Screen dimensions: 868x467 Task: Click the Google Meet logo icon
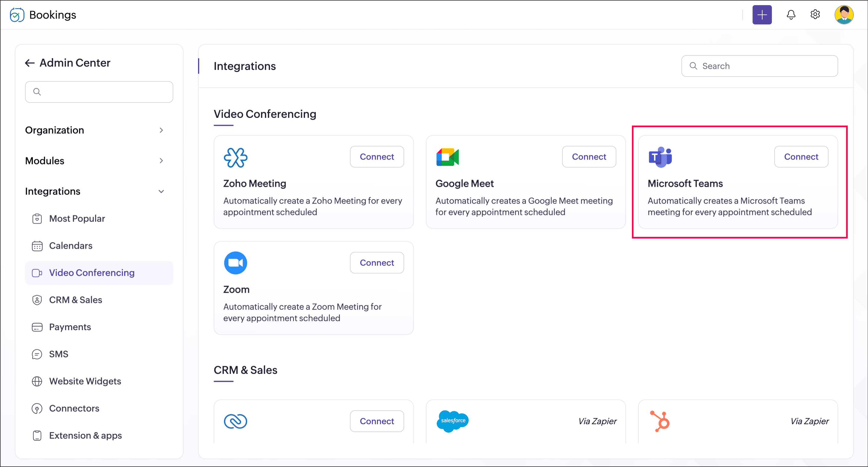[448, 157]
